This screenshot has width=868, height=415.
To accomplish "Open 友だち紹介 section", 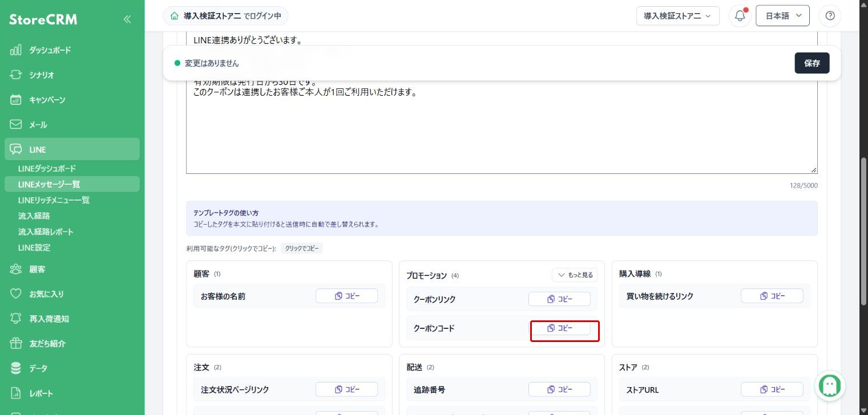I will tap(72, 344).
